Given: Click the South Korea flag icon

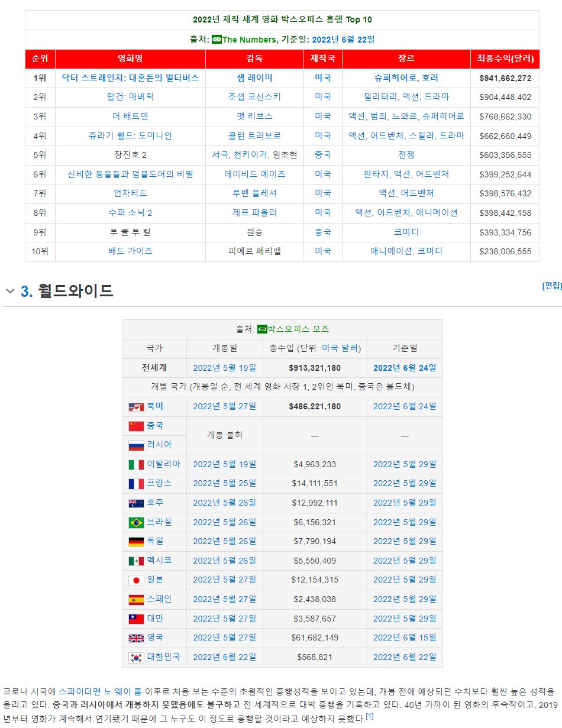Looking at the screenshot, I should coord(136,657).
